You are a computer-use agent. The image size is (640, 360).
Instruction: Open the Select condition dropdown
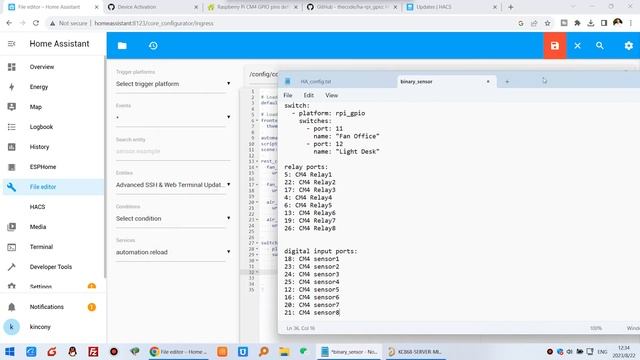tap(173, 219)
